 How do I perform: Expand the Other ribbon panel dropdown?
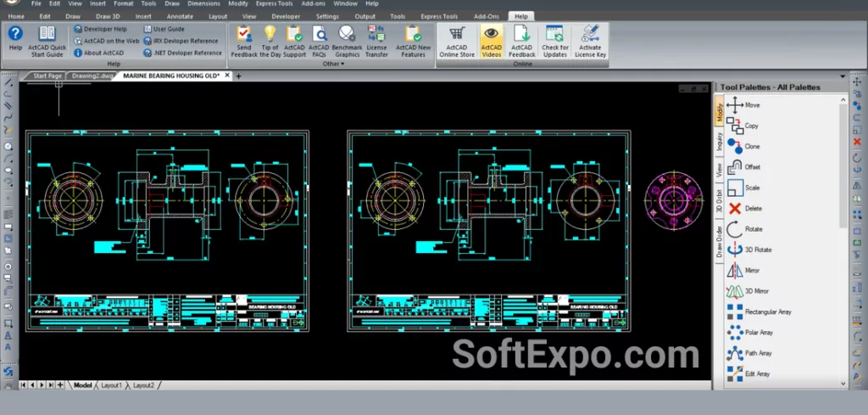click(x=333, y=64)
